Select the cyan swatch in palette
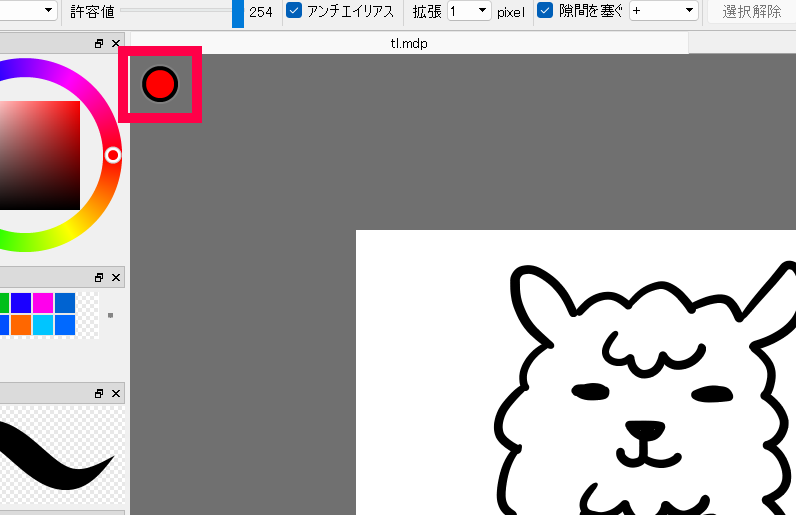 (43, 325)
